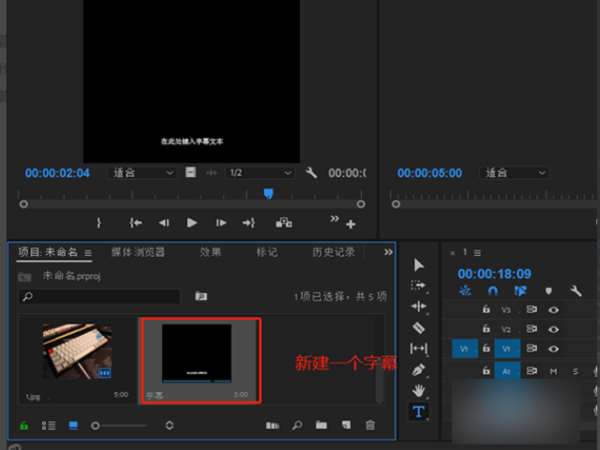Image resolution: width=600 pixels, height=450 pixels.
Task: Hide track V3 output eye
Action: (553, 310)
